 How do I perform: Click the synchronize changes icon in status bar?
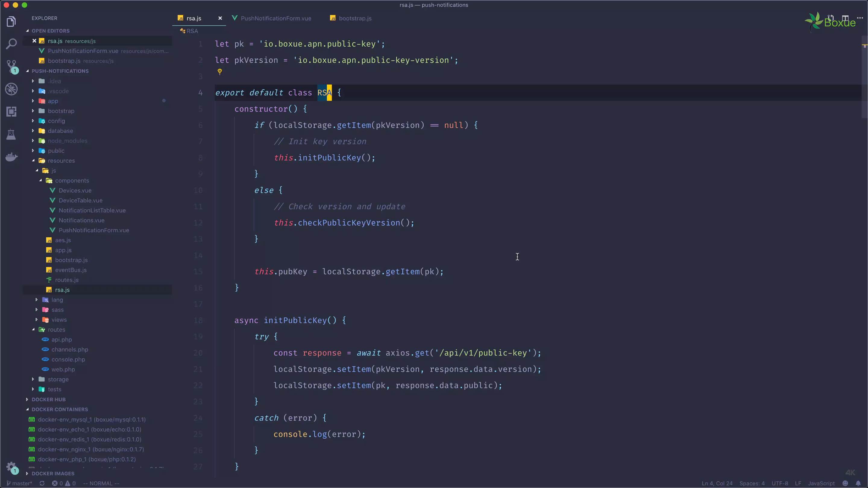[42, 483]
